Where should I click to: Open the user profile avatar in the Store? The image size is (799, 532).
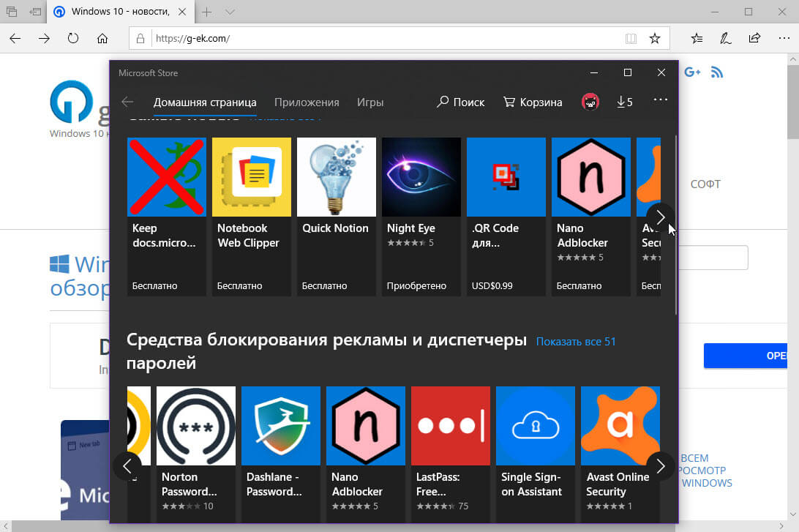590,101
